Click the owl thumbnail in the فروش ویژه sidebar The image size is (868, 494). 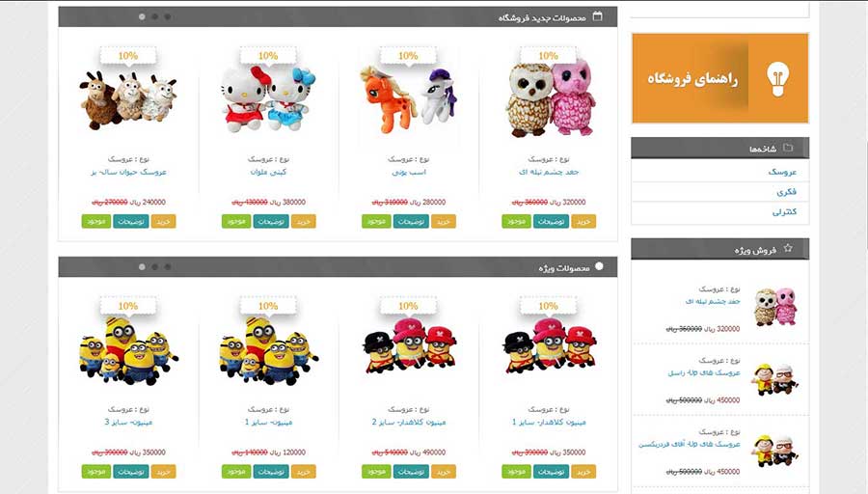coord(775,307)
